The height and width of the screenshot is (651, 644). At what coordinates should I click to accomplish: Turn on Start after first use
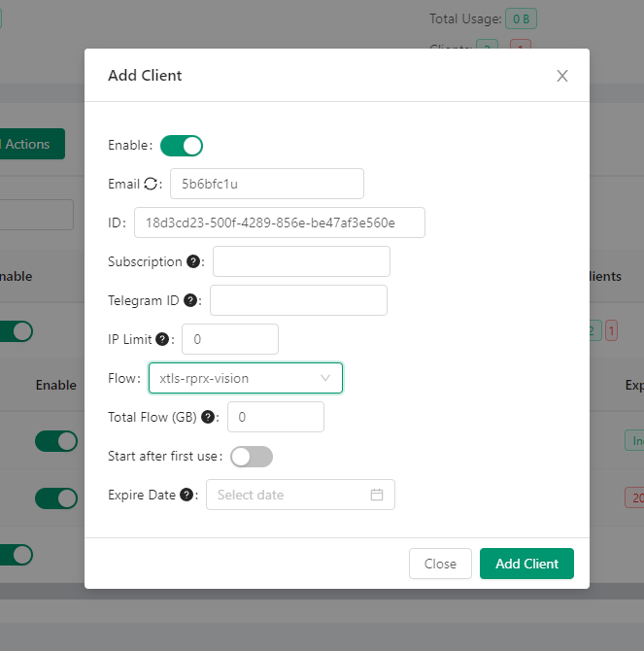252,457
